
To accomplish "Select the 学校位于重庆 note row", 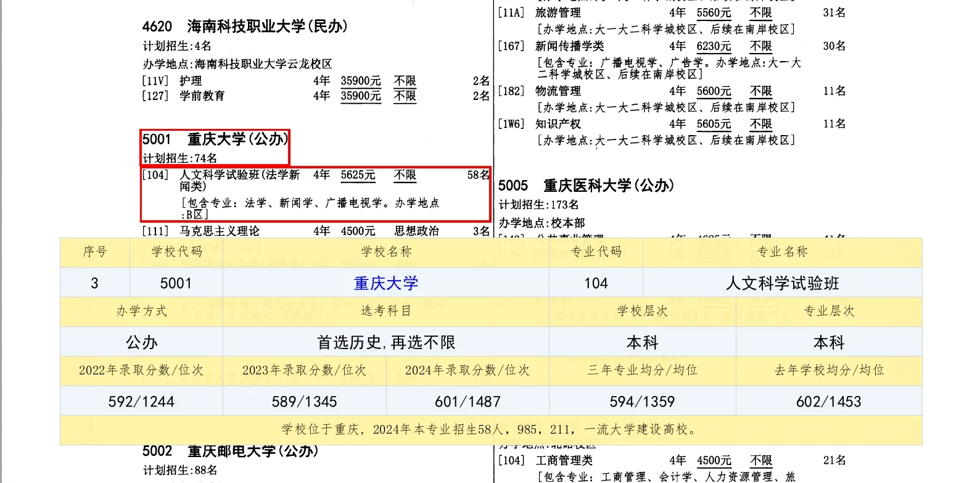I will (490, 429).
